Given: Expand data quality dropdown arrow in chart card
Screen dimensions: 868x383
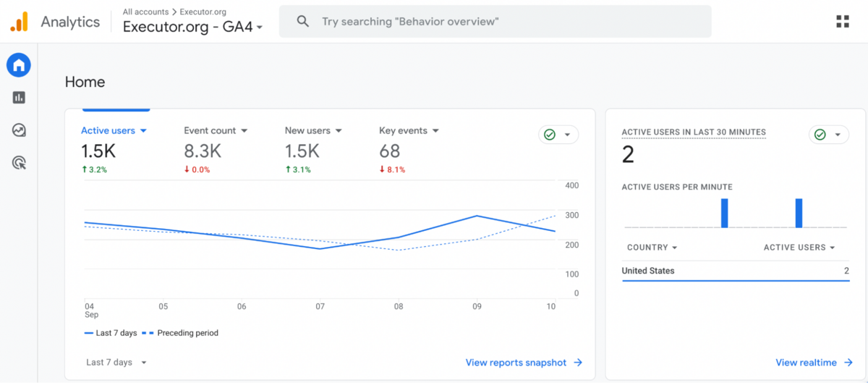Looking at the screenshot, I should click(x=567, y=135).
